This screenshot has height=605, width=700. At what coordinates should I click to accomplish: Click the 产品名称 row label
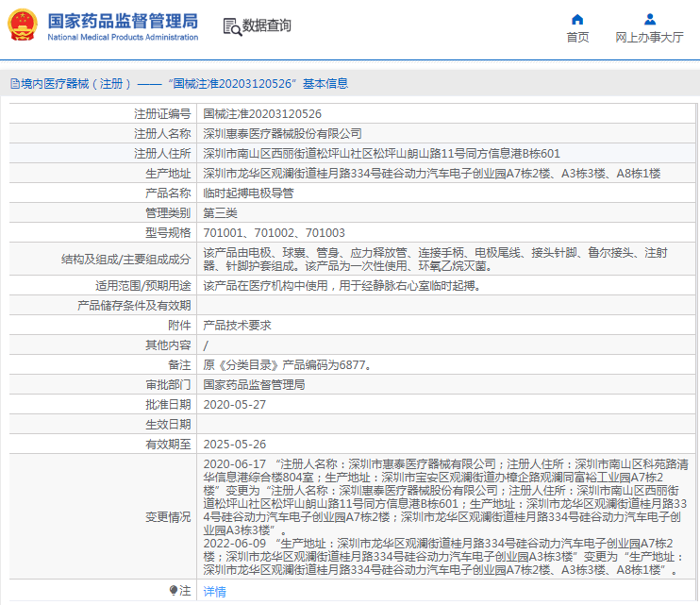click(x=168, y=193)
